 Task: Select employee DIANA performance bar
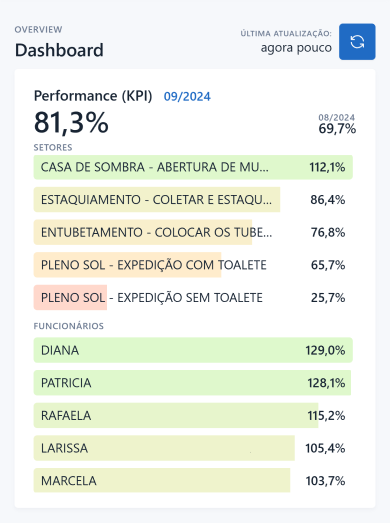(x=193, y=350)
